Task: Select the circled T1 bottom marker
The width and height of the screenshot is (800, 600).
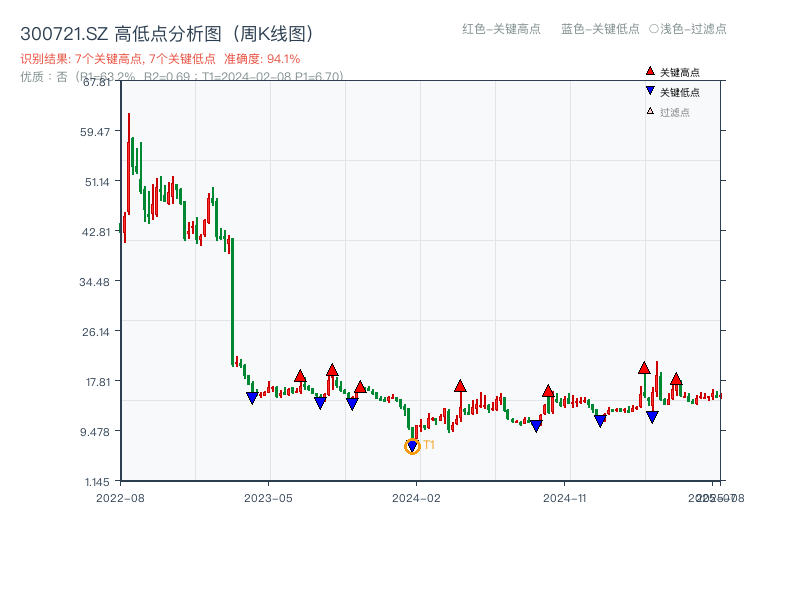Action: coord(412,445)
